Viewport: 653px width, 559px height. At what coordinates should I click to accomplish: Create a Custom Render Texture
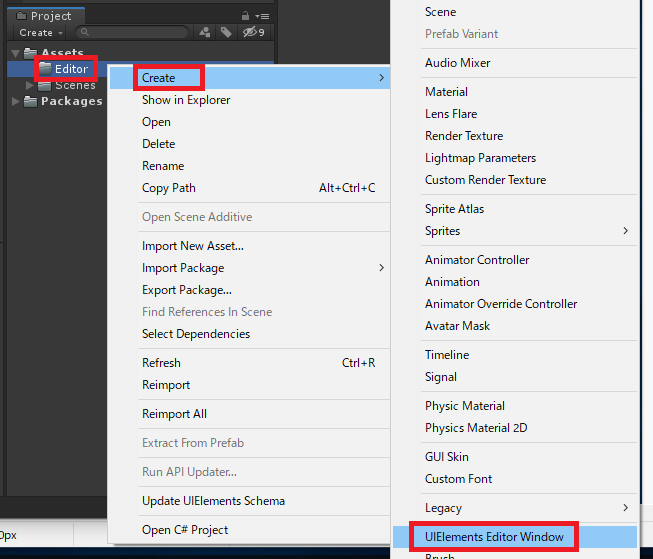coord(515,180)
